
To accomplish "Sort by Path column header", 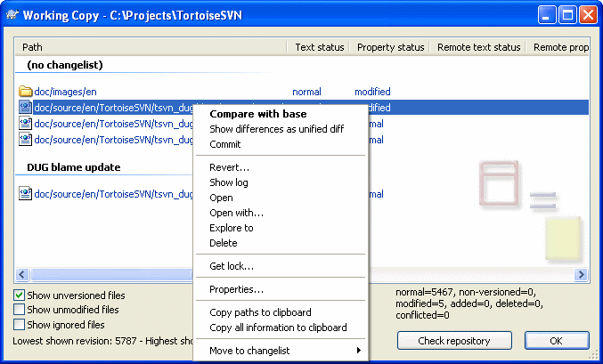I will [151, 47].
